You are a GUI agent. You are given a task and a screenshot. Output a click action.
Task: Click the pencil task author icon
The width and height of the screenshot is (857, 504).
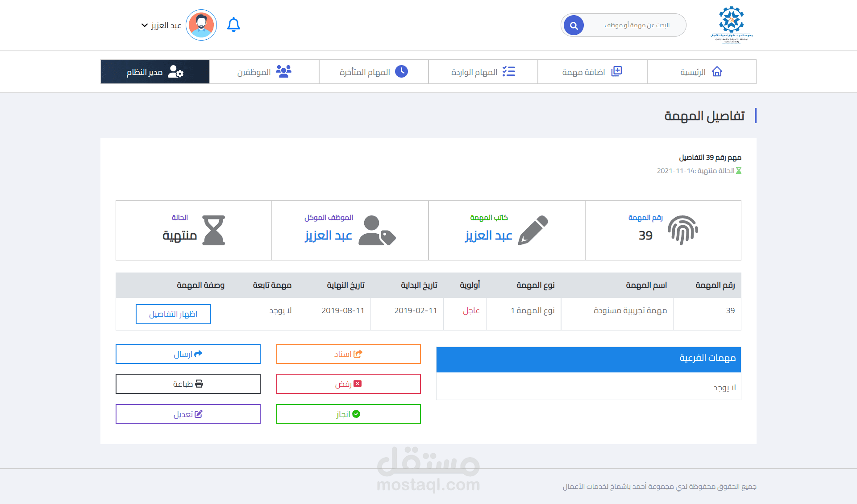(x=533, y=230)
